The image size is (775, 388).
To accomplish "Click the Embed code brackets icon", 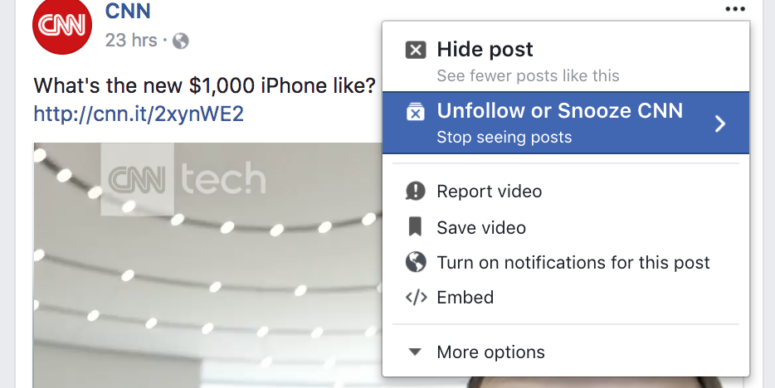I will click(416, 297).
